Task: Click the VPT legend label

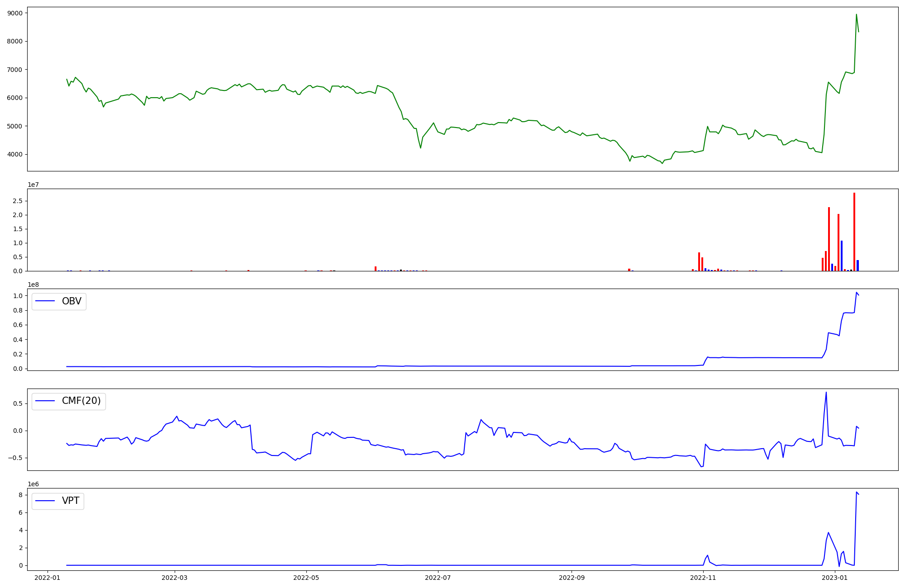Action: tap(71, 501)
